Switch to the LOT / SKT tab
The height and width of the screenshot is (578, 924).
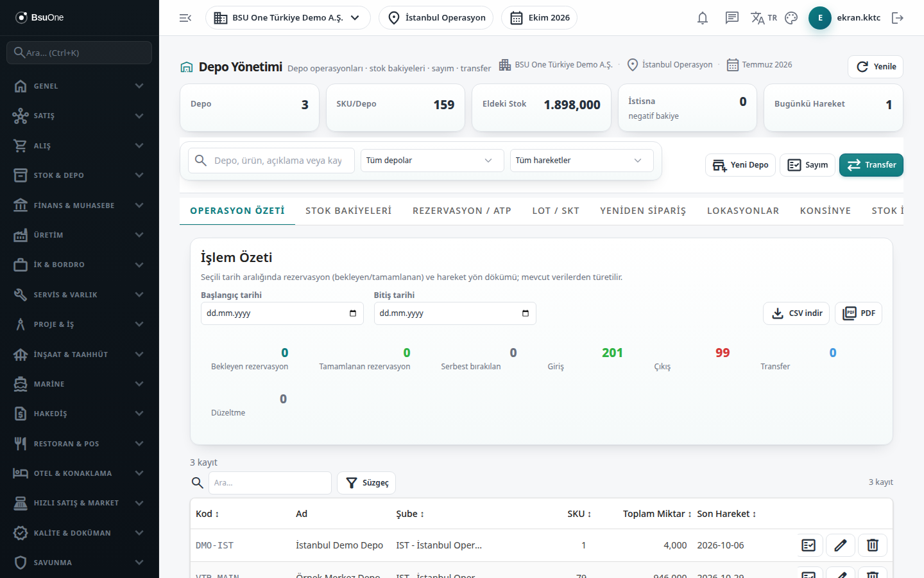coord(556,211)
